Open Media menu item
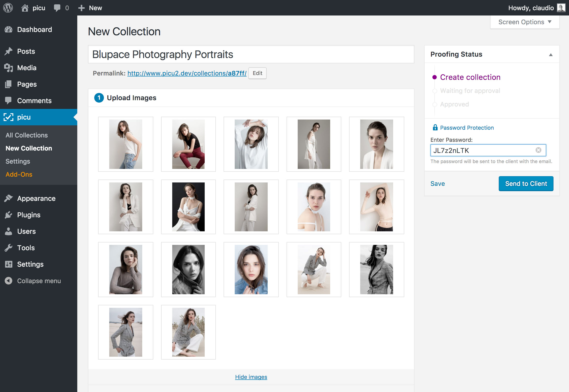 (x=39, y=68)
